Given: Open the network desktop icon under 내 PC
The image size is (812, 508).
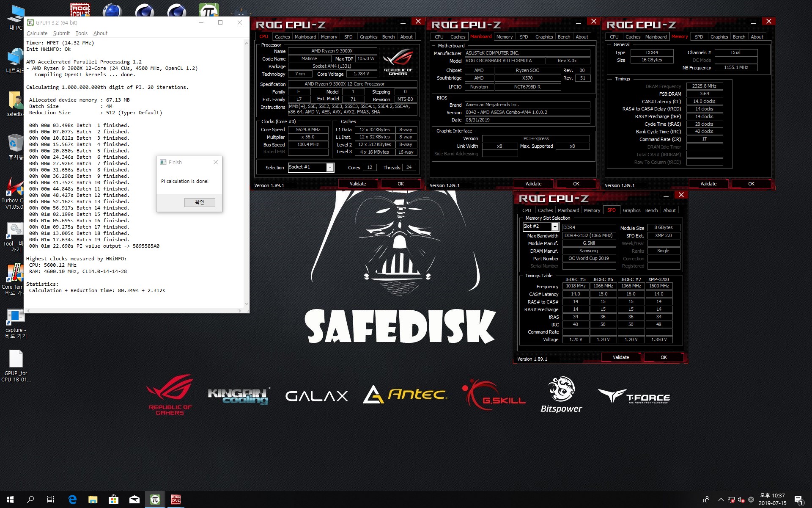Looking at the screenshot, I should [15, 60].
